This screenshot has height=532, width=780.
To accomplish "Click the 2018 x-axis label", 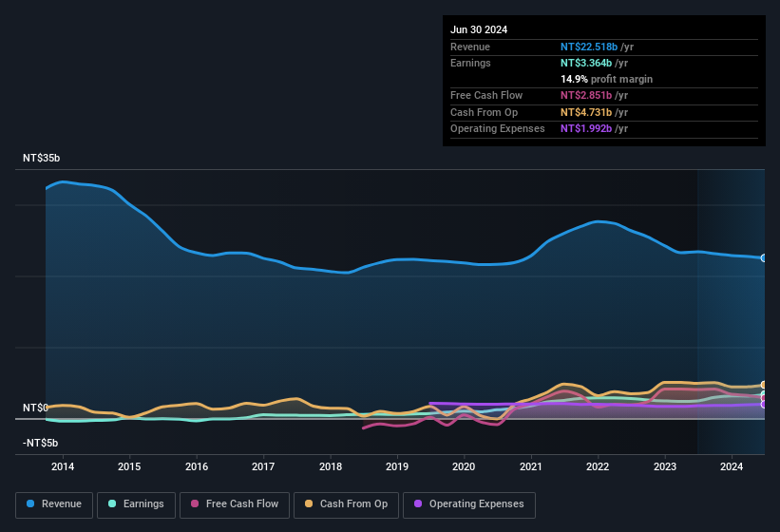I will point(331,466).
